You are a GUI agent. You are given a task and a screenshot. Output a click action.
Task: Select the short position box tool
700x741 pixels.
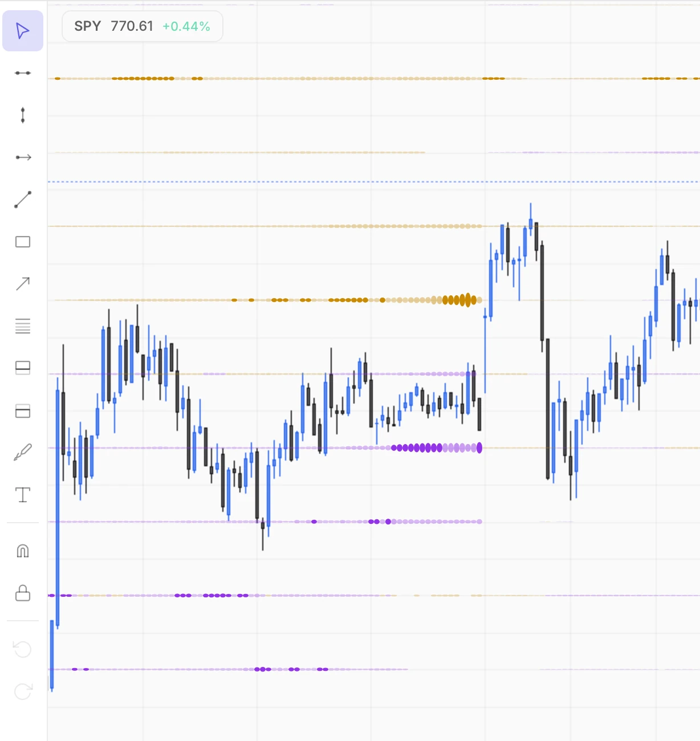point(23,410)
